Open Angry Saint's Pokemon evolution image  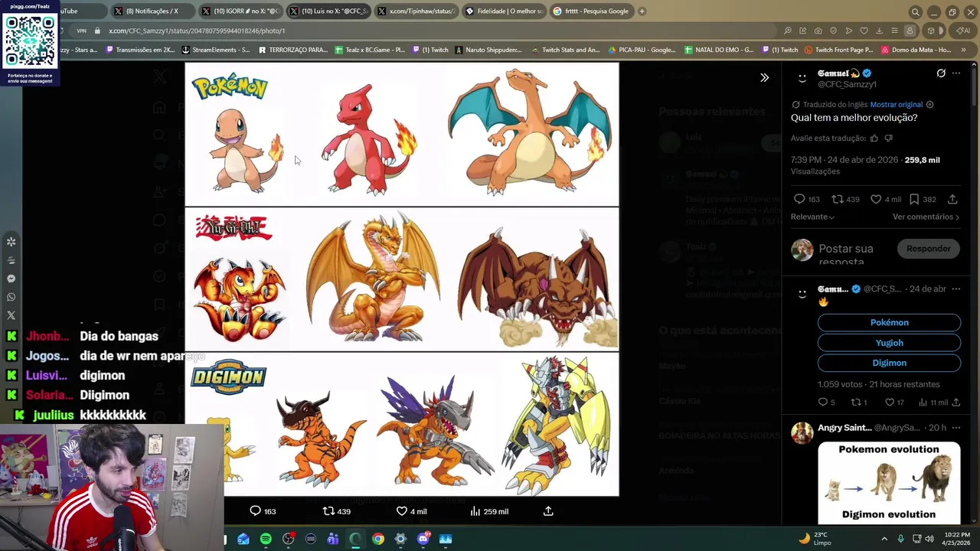click(x=889, y=482)
